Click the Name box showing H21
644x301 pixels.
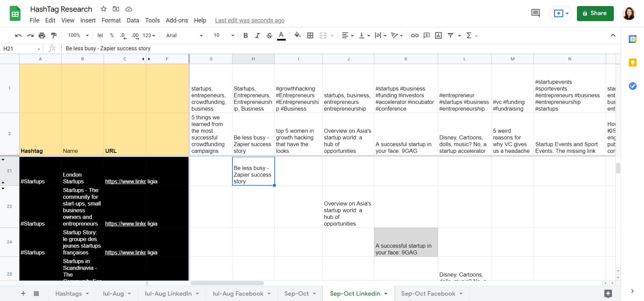[x=21, y=49]
